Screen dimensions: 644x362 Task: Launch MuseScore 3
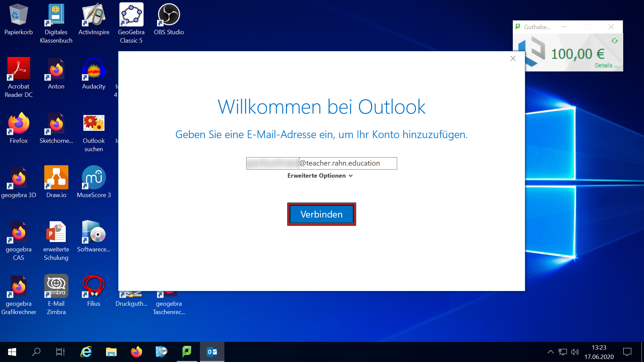pos(94,178)
